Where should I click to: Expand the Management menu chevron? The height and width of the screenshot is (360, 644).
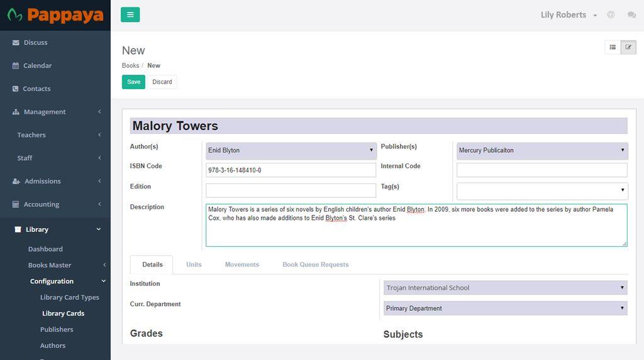click(x=99, y=112)
